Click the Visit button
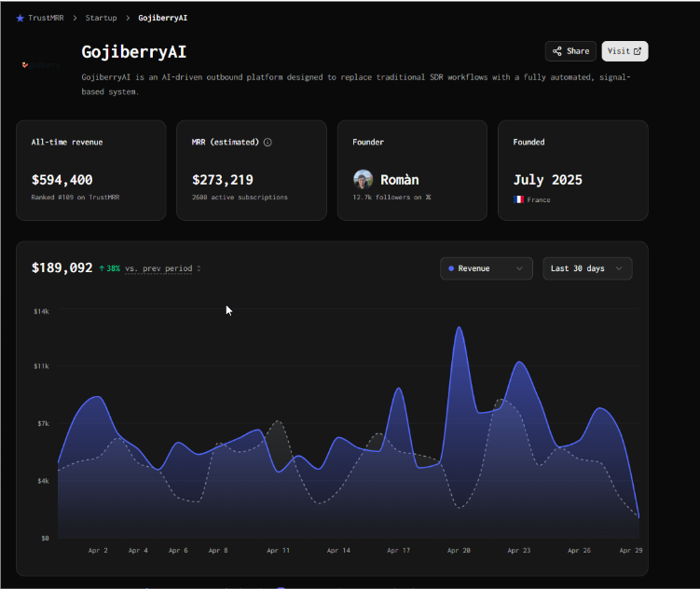This screenshot has height=589, width=700. point(625,51)
